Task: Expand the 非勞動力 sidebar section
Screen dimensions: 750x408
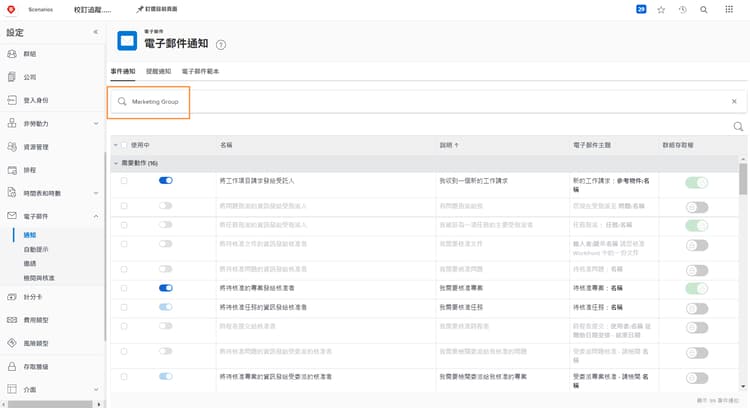Action: tap(96, 124)
